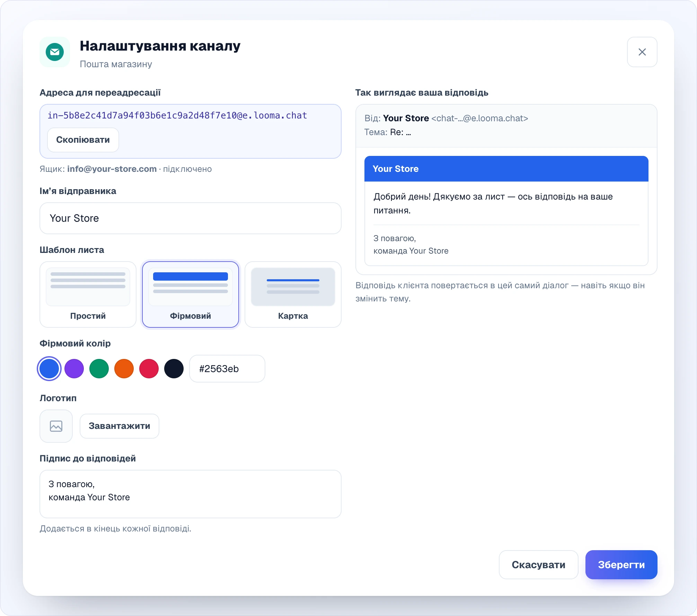Click the Налаштування каналу title
Viewport: 697px width, 616px height.
pos(160,46)
